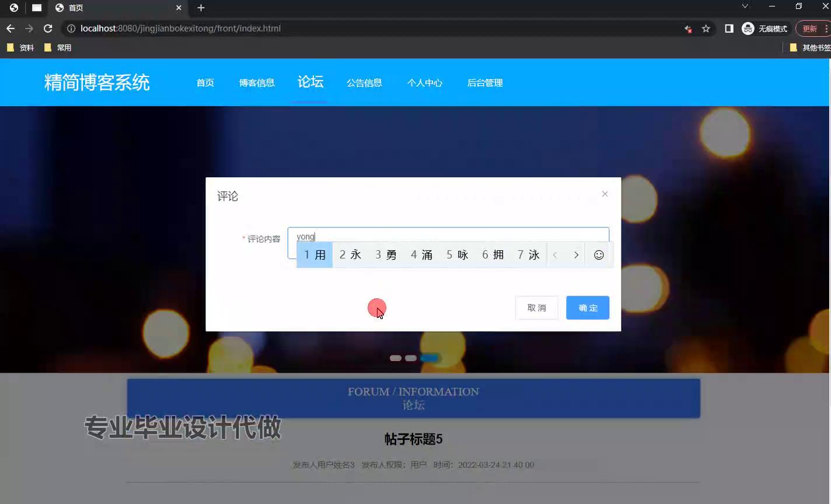This screenshot has width=831, height=504.
Task: Reload the page with refresh icon
Action: (x=48, y=29)
